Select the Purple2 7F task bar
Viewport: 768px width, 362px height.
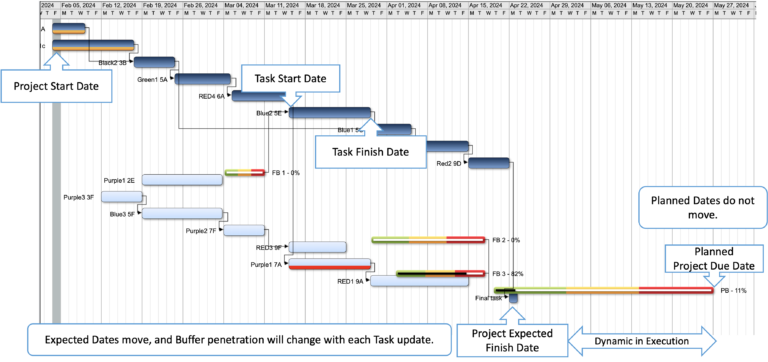(x=244, y=230)
